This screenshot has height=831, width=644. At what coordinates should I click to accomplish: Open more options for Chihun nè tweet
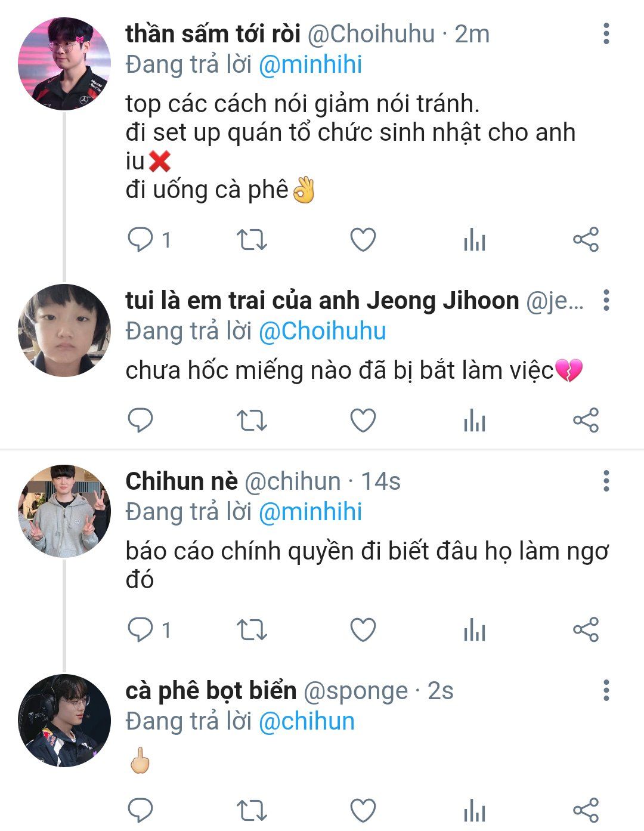click(606, 481)
